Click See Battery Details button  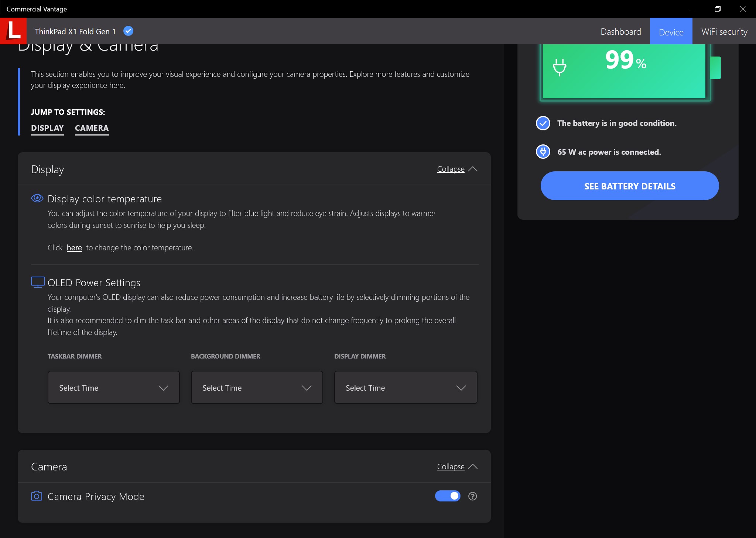(629, 186)
